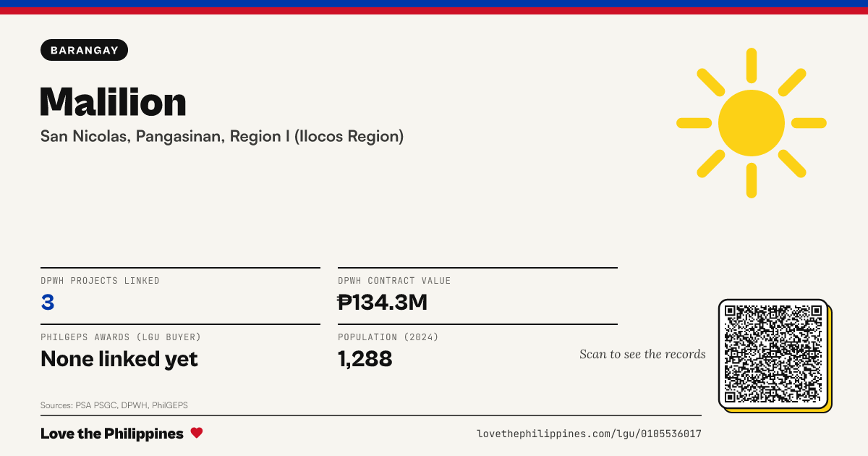Click the DPWH CONTRACT VALUE label
This screenshot has height=456, width=868.
coord(394,281)
